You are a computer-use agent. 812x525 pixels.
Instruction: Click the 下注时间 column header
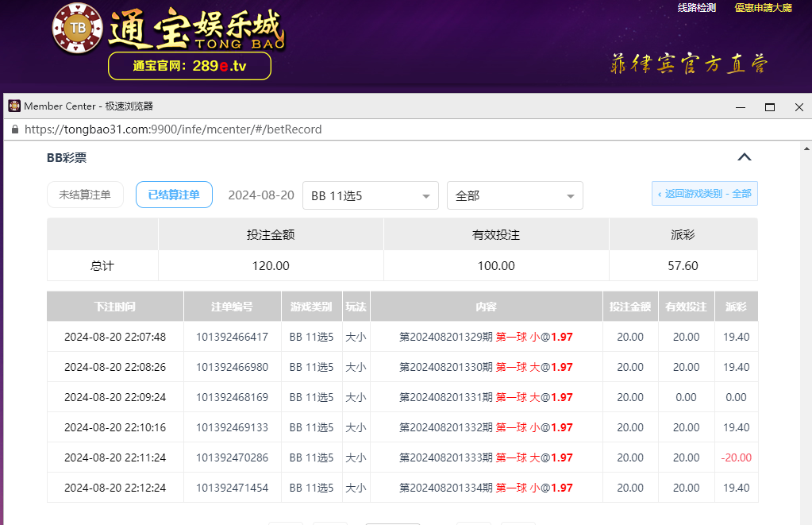point(115,307)
